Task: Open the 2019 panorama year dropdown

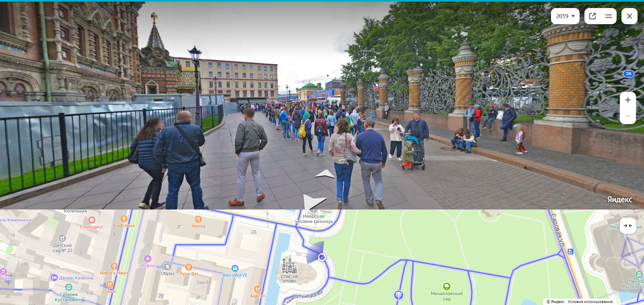Action: point(565,16)
